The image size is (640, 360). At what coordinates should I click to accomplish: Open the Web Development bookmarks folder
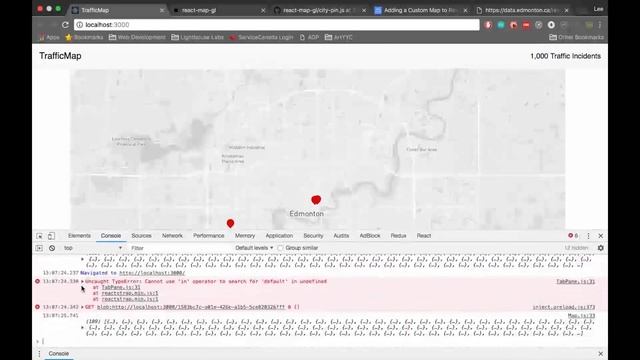click(137, 37)
